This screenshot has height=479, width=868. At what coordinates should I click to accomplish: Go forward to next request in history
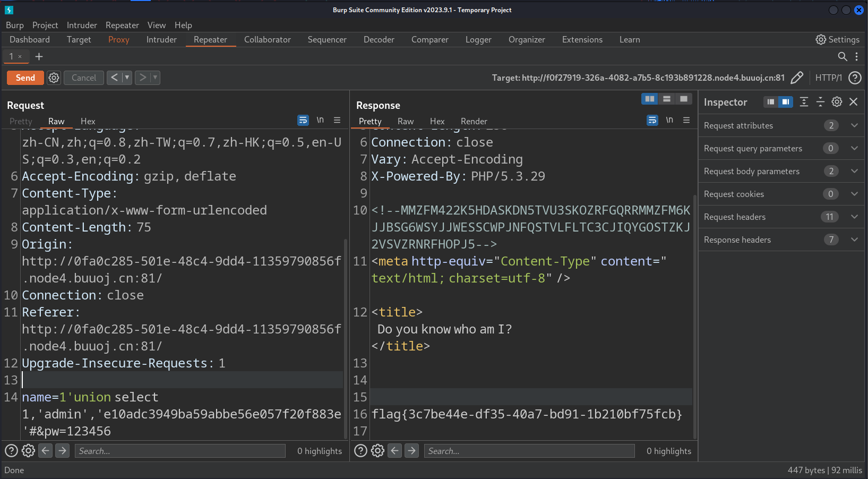pos(142,78)
